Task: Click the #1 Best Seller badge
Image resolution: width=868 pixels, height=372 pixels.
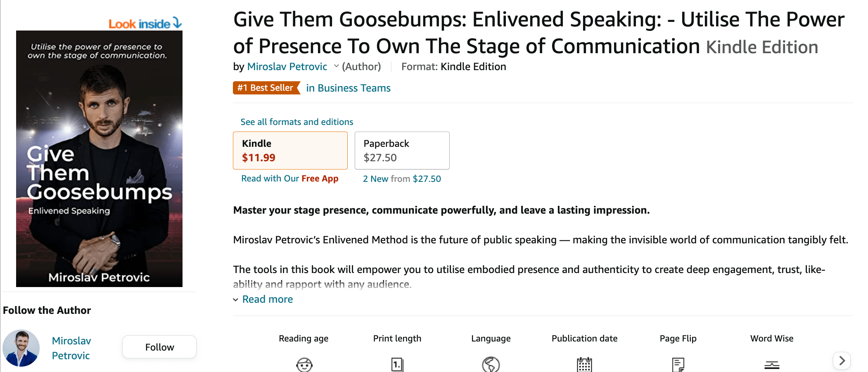Action: point(266,88)
